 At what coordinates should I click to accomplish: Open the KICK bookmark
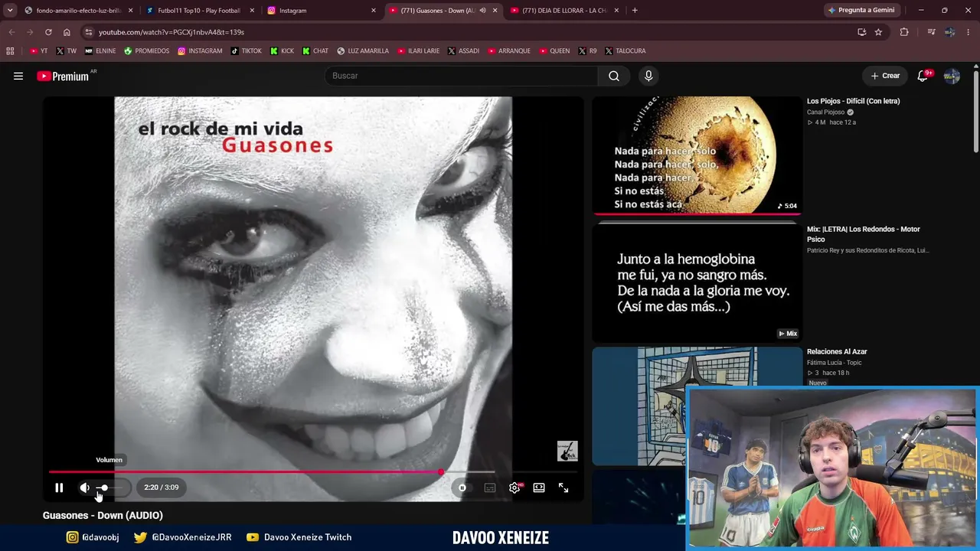281,51
